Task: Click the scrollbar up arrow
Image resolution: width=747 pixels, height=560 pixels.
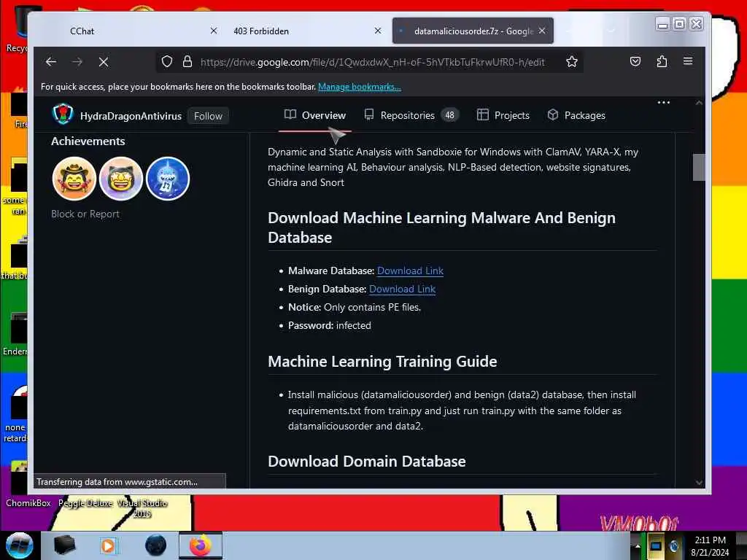Action: tap(699, 103)
